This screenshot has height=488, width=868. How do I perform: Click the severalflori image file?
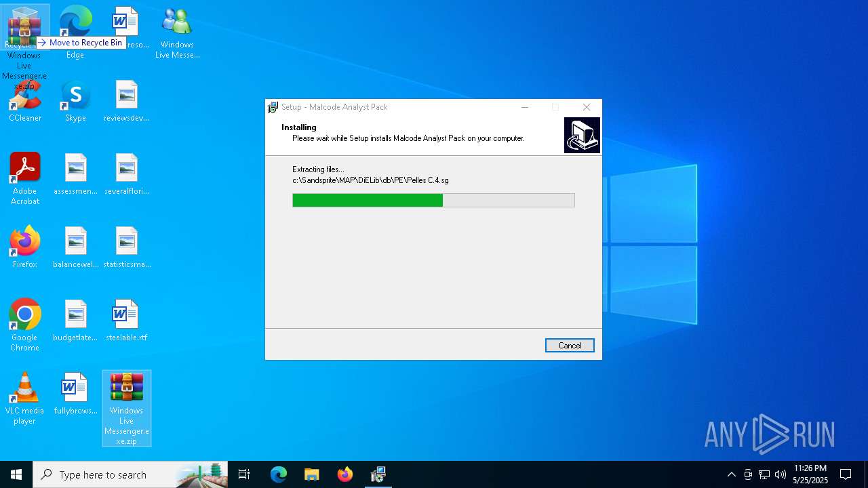point(126,175)
